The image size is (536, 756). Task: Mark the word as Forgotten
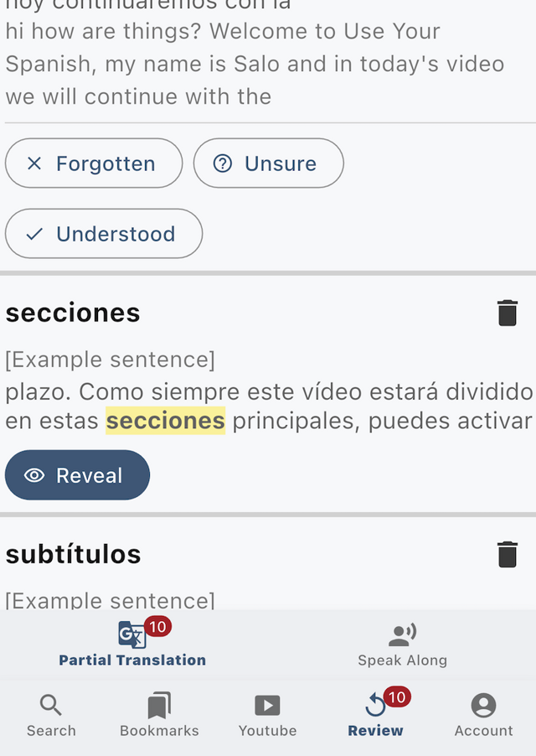pos(94,163)
